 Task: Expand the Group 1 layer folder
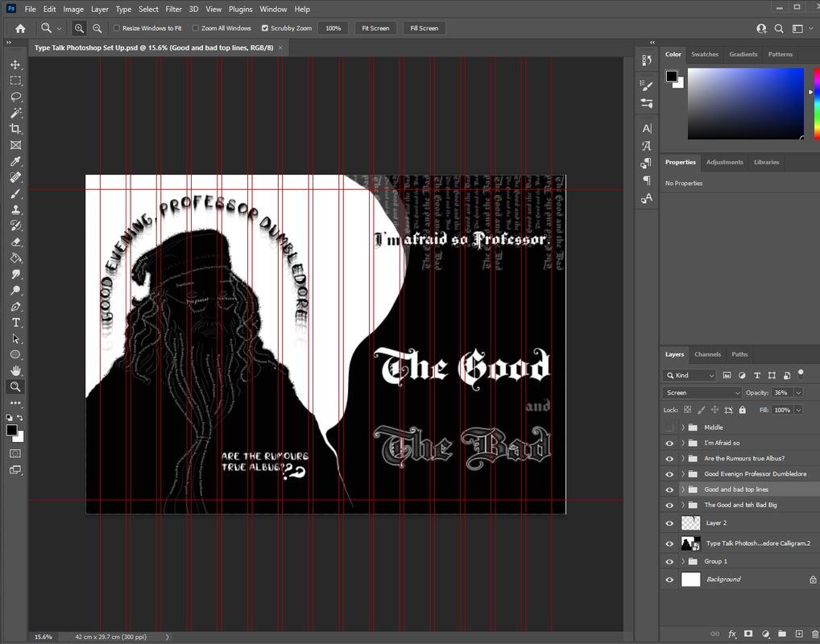coord(683,561)
